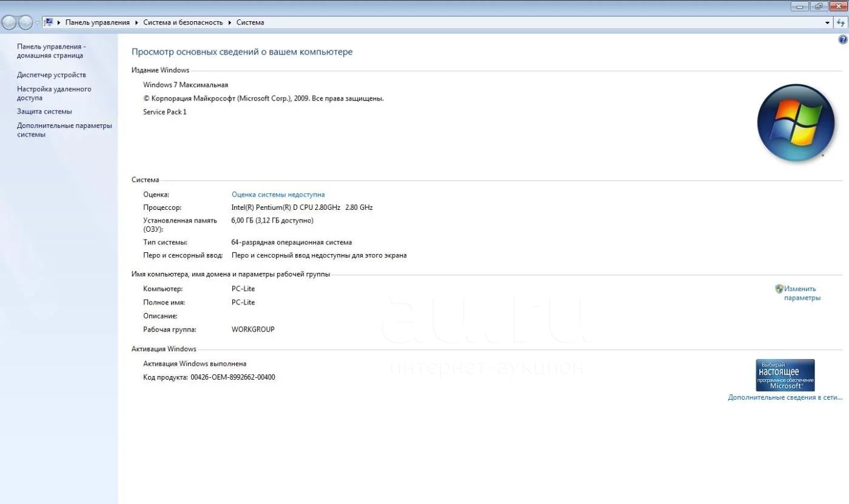Image resolution: width=849 pixels, height=504 pixels.
Task: Click the 'WORKGROUP' workgroup value
Action: (x=253, y=329)
